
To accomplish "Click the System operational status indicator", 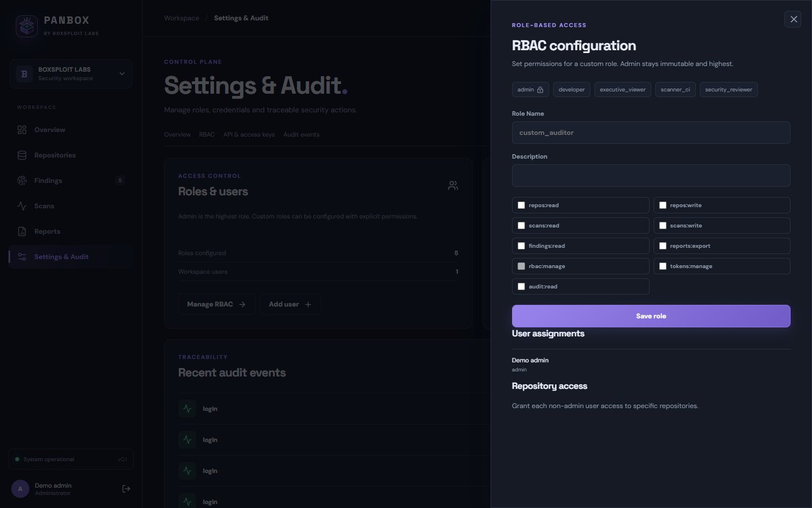I will (71, 459).
